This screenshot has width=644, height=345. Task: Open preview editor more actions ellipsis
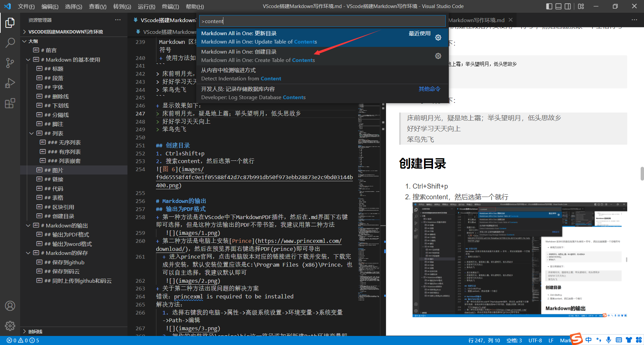(x=634, y=20)
